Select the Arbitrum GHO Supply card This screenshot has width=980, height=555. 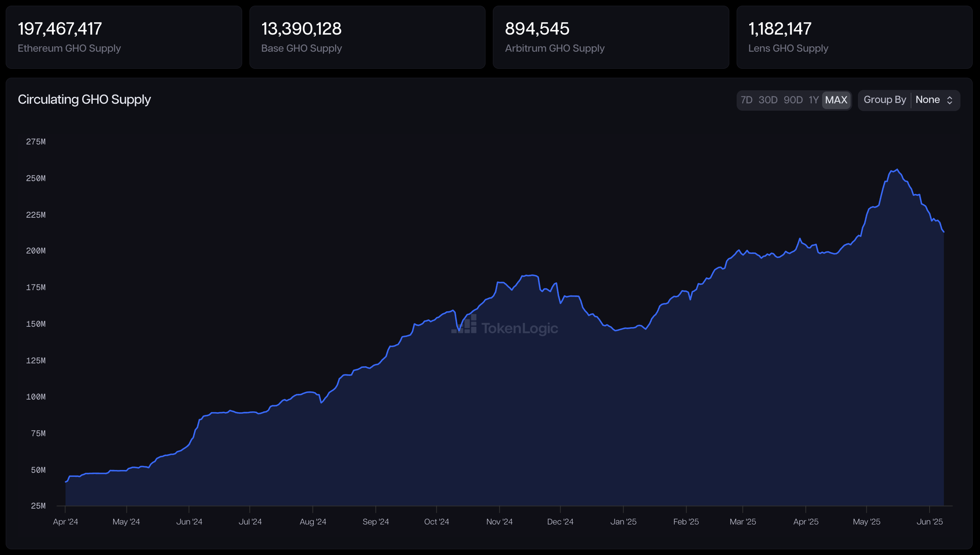(610, 37)
